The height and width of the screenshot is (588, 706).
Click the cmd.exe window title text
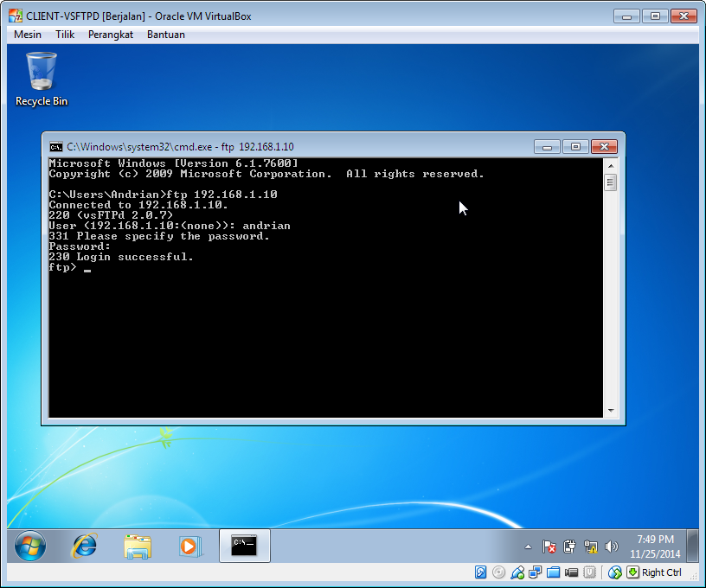click(180, 147)
